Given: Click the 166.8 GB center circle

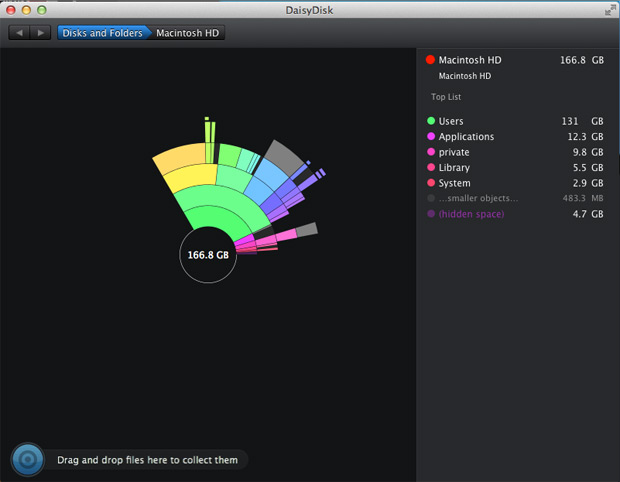Looking at the screenshot, I should (x=208, y=255).
